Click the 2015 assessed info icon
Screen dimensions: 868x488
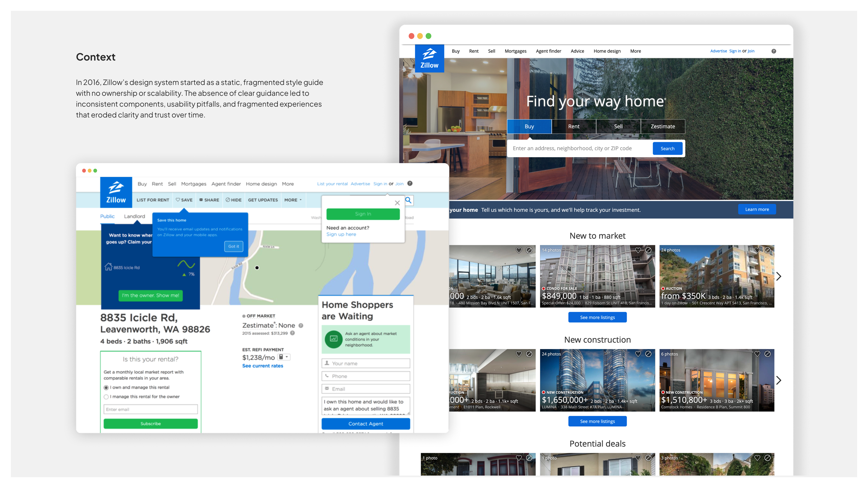(292, 333)
